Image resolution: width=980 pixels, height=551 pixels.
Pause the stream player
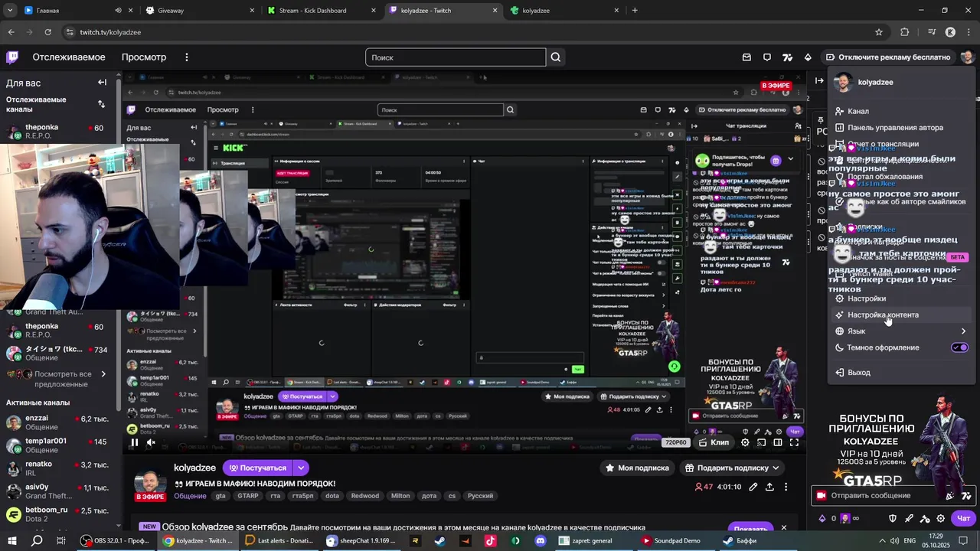coord(135,442)
